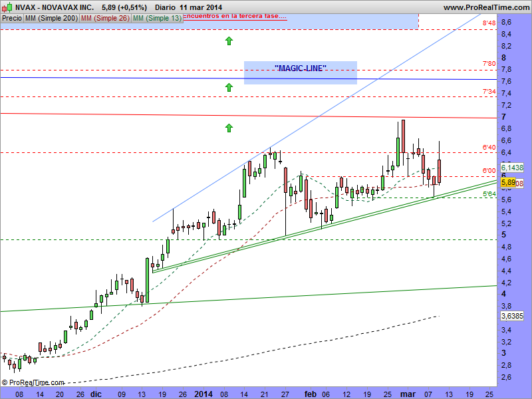This screenshot has height=399, width=532.
Task: Click the 4,6 price axis label
Action: 506,259
